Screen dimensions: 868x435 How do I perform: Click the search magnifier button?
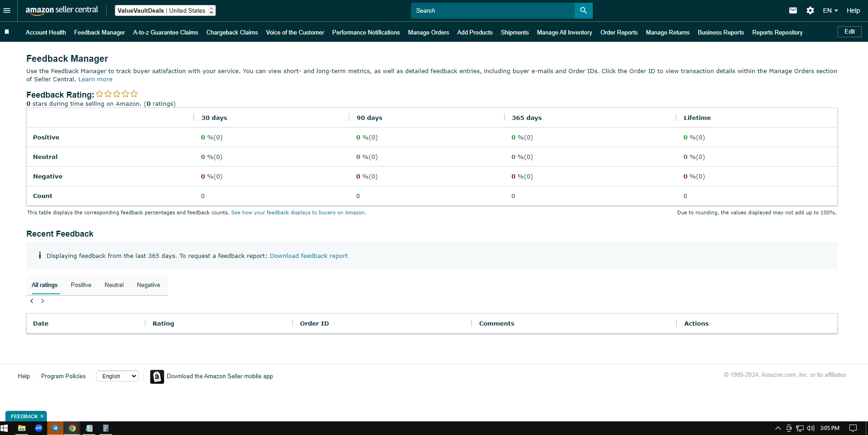(x=583, y=10)
